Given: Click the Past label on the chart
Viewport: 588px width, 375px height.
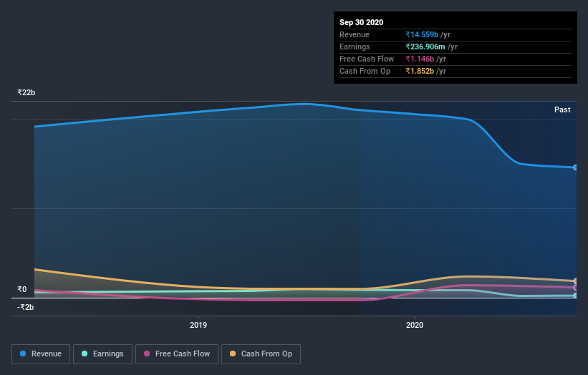Looking at the screenshot, I should (562, 109).
